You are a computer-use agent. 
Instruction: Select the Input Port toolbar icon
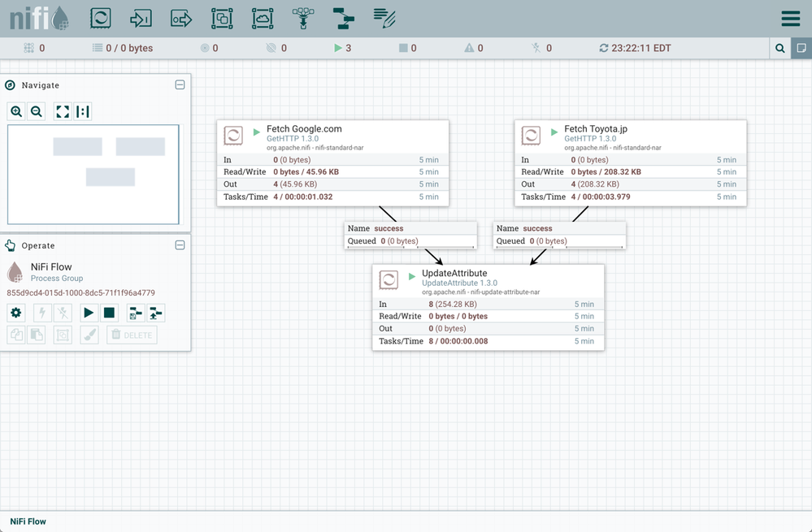(x=141, y=18)
